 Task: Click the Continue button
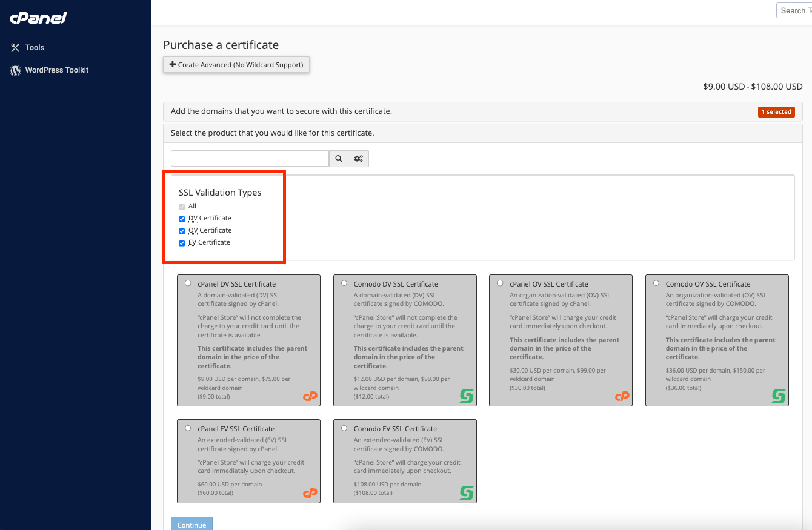pos(191,525)
